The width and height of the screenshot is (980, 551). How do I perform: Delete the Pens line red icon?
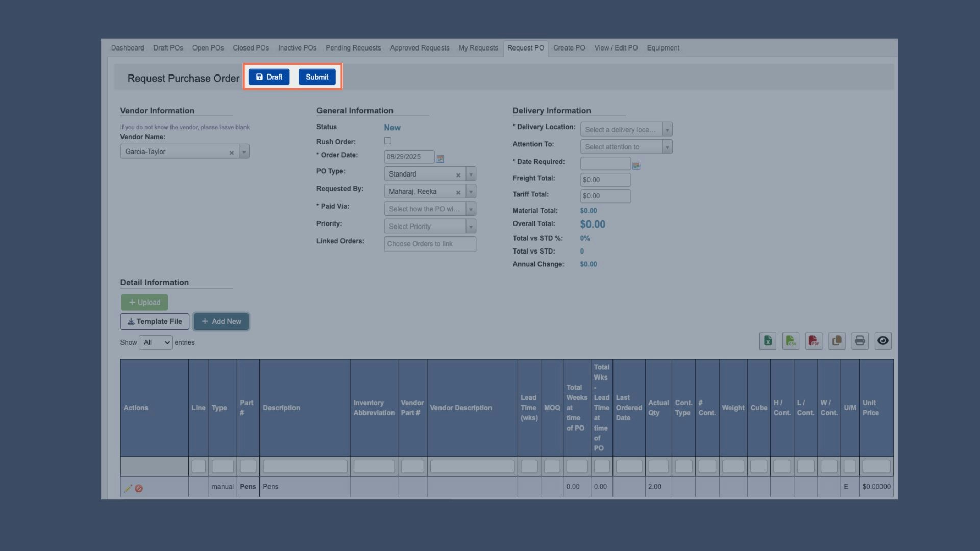pyautogui.click(x=139, y=488)
